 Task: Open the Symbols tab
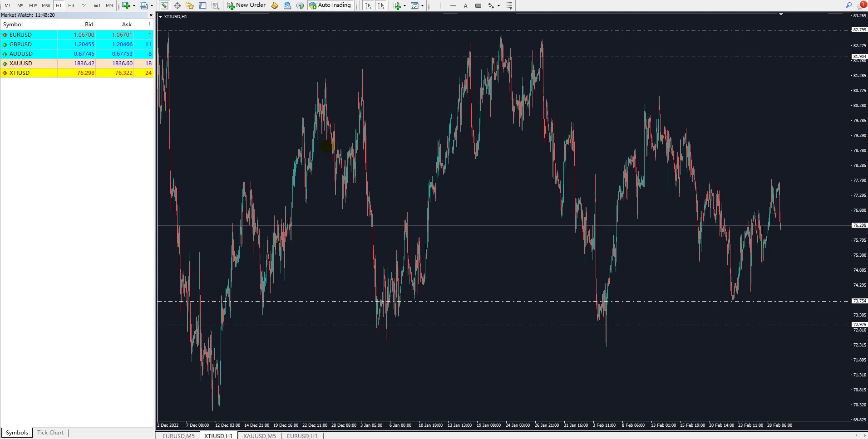click(x=17, y=433)
